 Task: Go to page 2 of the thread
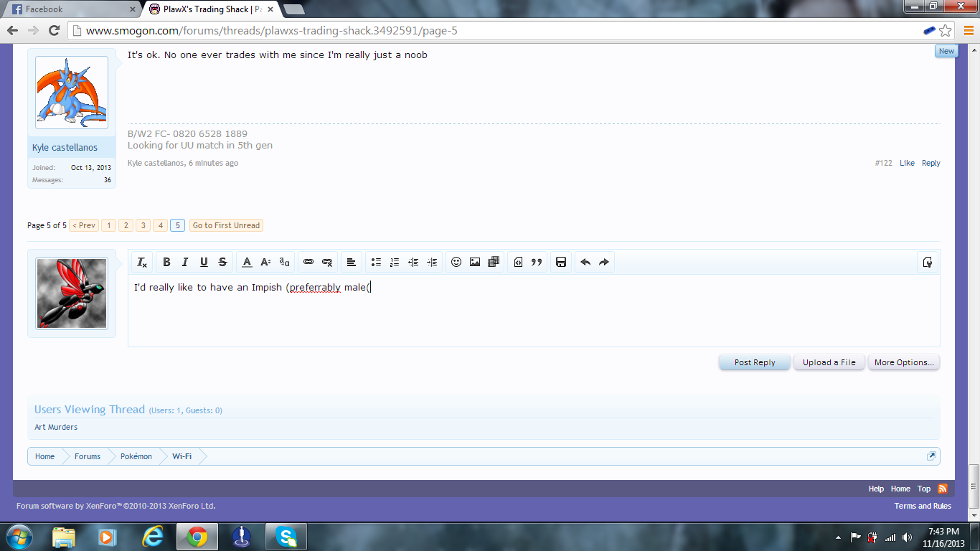pos(126,225)
